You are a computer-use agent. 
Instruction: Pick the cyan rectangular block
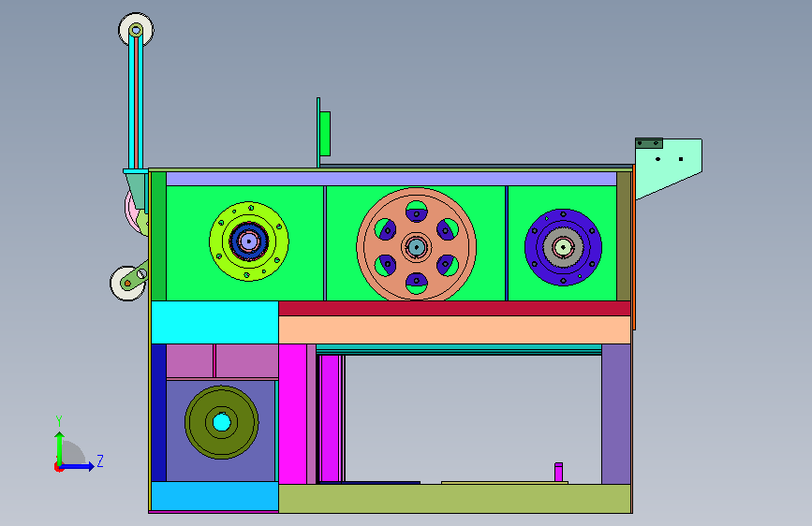214,322
